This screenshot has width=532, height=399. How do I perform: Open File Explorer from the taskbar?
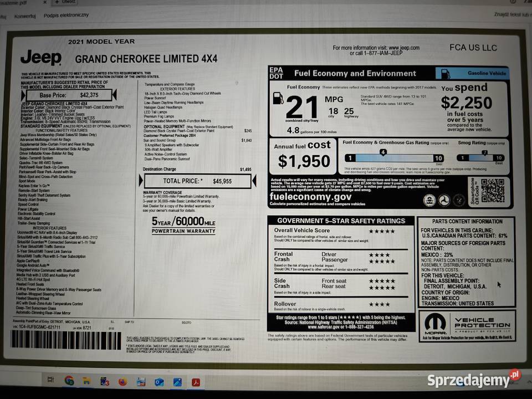(86, 381)
